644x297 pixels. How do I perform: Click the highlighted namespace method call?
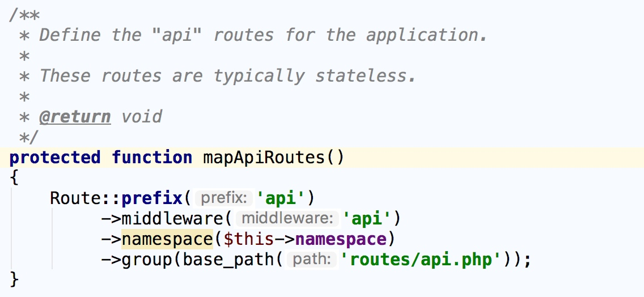[x=167, y=239]
